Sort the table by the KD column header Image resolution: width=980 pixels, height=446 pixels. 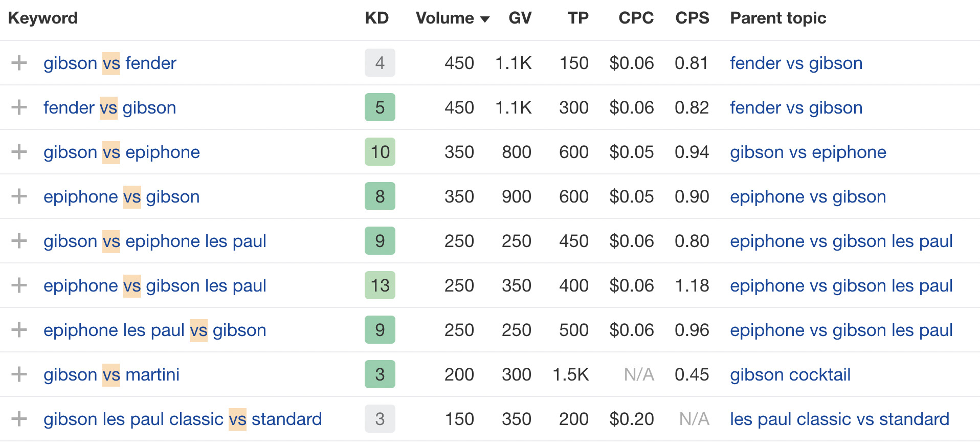377,18
